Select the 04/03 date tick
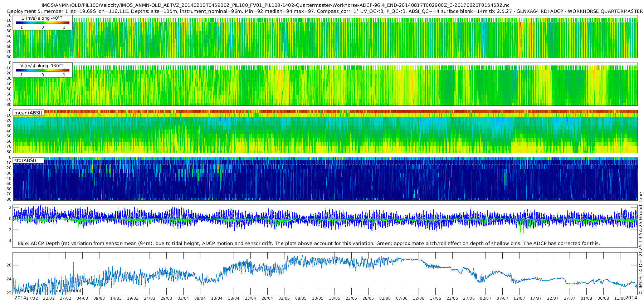 82,298
